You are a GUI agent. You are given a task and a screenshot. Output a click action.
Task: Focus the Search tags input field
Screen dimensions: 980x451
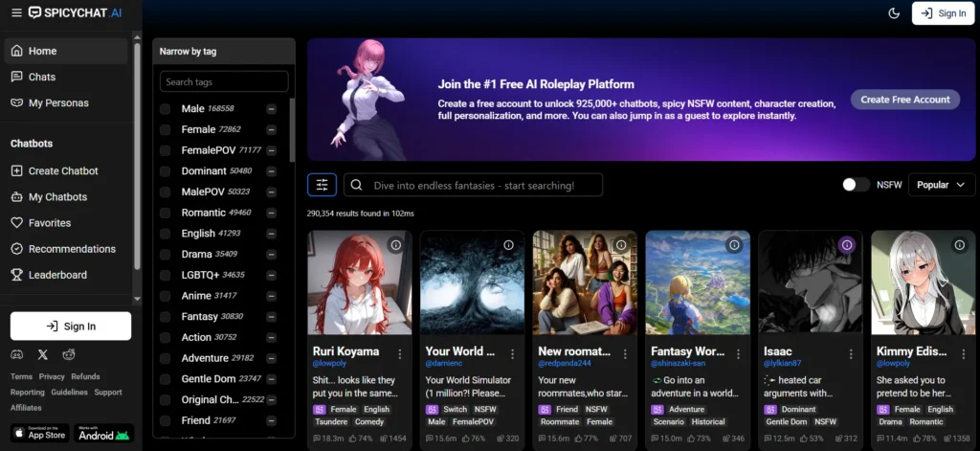[224, 82]
